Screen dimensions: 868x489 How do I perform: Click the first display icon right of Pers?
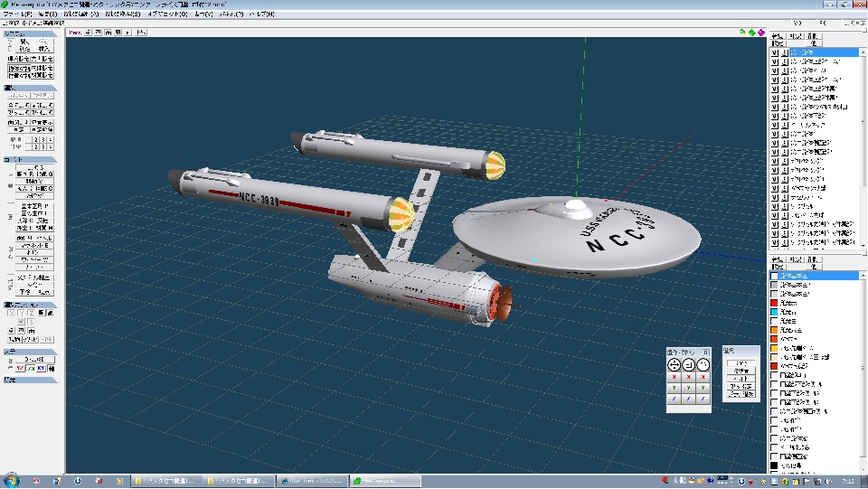pos(89,32)
